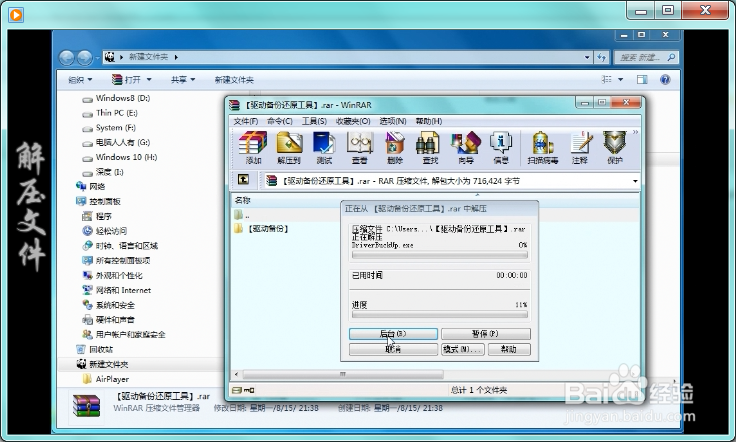Open the 选项(N) menu in WinRAR
This screenshot has height=442, width=736.
coord(393,121)
